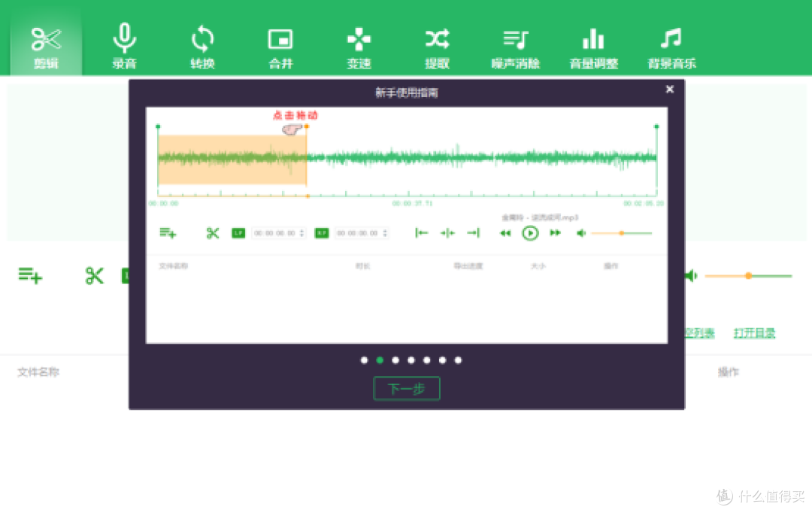Close the 新手使用指南 guide dialog
The image size is (812, 513).
[670, 89]
